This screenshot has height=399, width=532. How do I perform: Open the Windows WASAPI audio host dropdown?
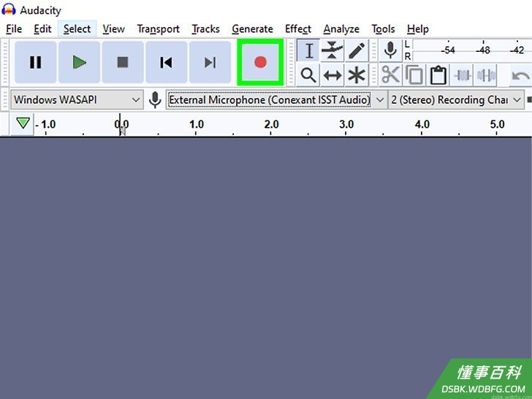(77, 99)
